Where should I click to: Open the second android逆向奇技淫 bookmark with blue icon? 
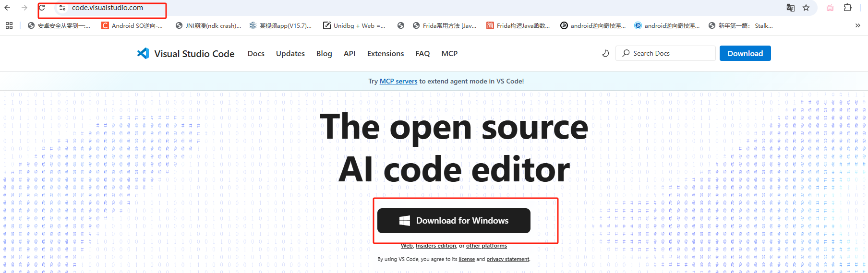667,26
